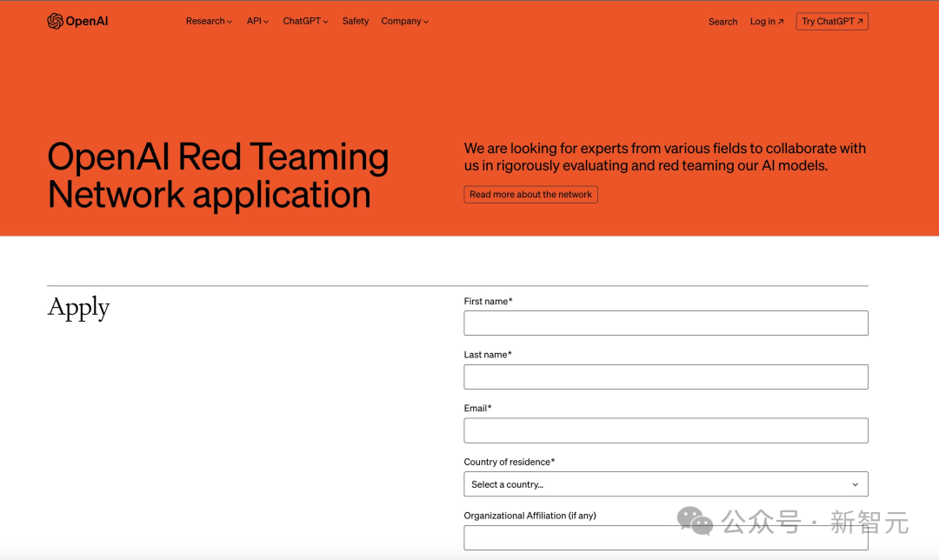939x560 pixels.
Task: Click the chevron in the country select box
Action: click(855, 484)
